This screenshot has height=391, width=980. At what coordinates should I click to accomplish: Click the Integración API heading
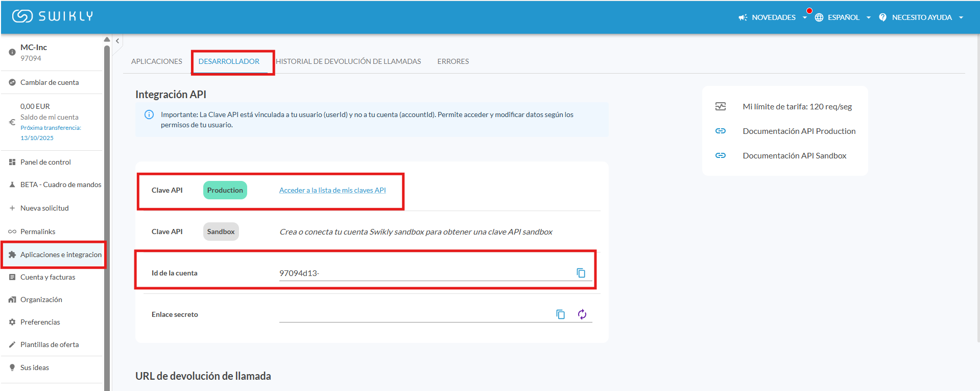point(171,94)
